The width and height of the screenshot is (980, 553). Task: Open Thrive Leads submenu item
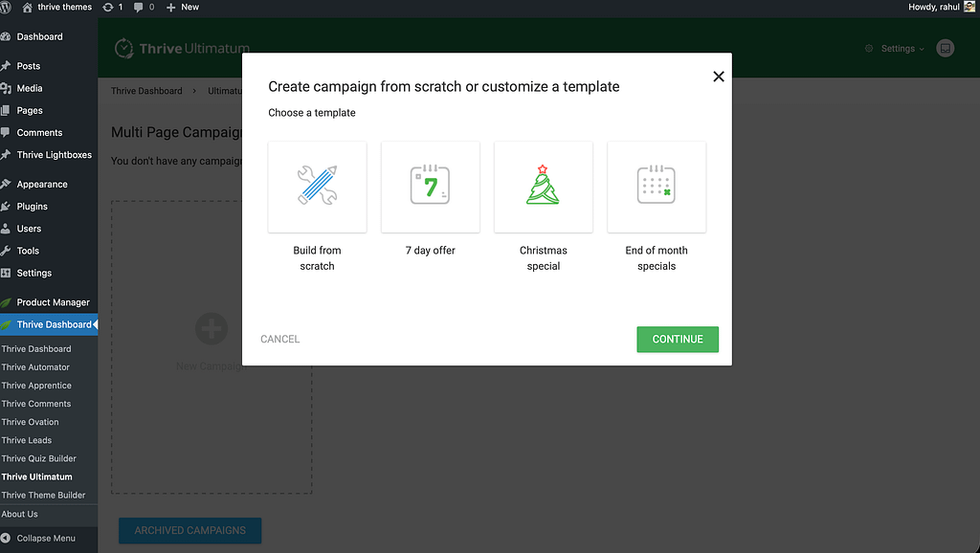click(27, 440)
